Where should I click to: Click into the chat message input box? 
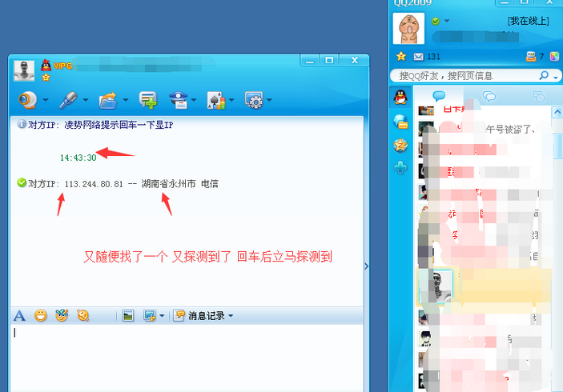[187, 358]
